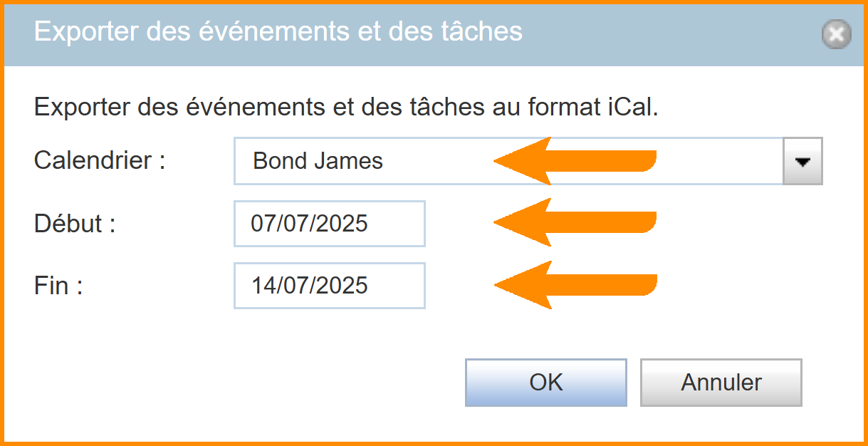Viewport: 868px width, 446px height.
Task: Click the 'Fin :' label
Action: [58, 286]
